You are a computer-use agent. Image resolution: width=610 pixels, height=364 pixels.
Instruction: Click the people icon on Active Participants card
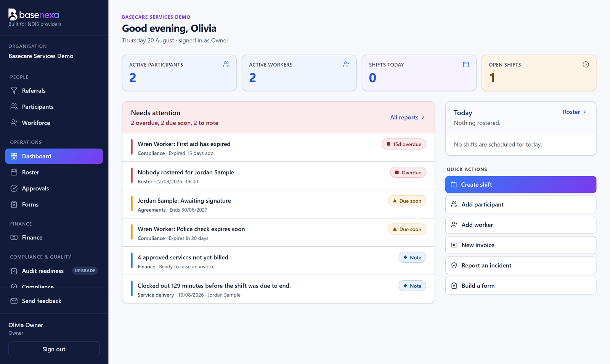tap(226, 64)
